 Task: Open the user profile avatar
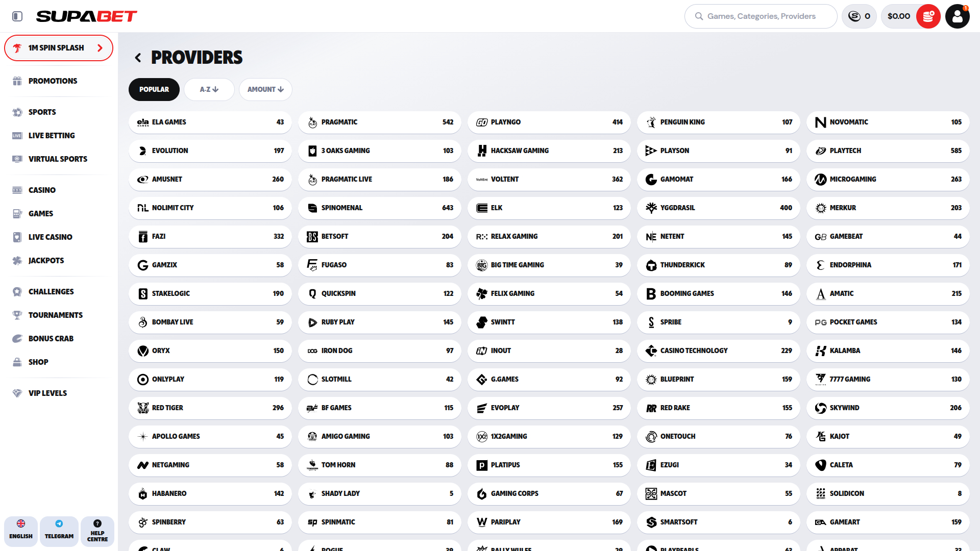click(958, 16)
